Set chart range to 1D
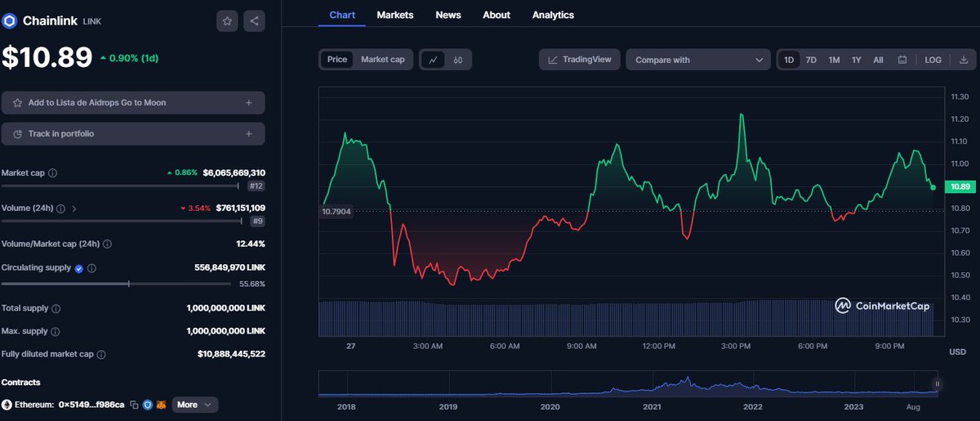 pos(789,60)
